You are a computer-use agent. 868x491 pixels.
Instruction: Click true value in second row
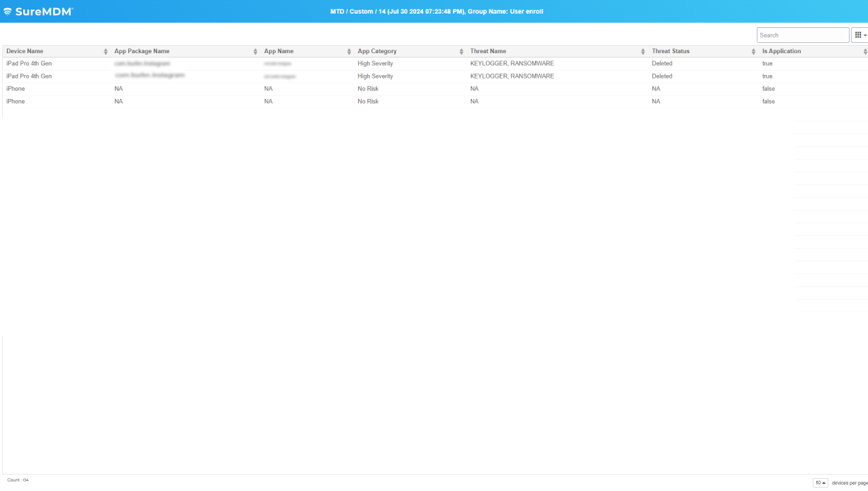[x=768, y=76]
